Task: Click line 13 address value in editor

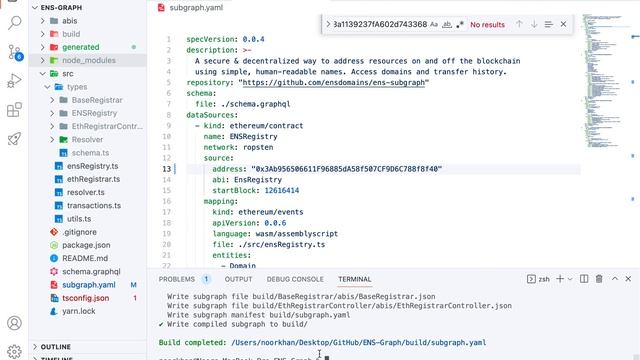Action: pyautogui.click(x=347, y=169)
